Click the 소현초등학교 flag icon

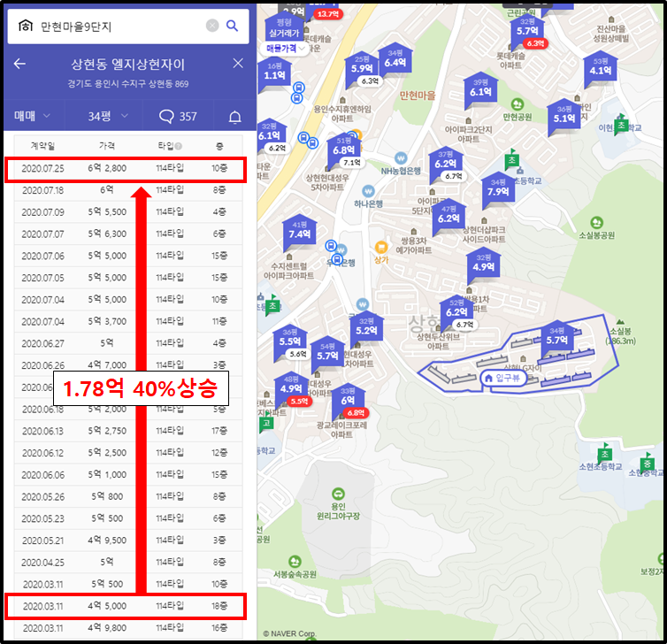604,453
